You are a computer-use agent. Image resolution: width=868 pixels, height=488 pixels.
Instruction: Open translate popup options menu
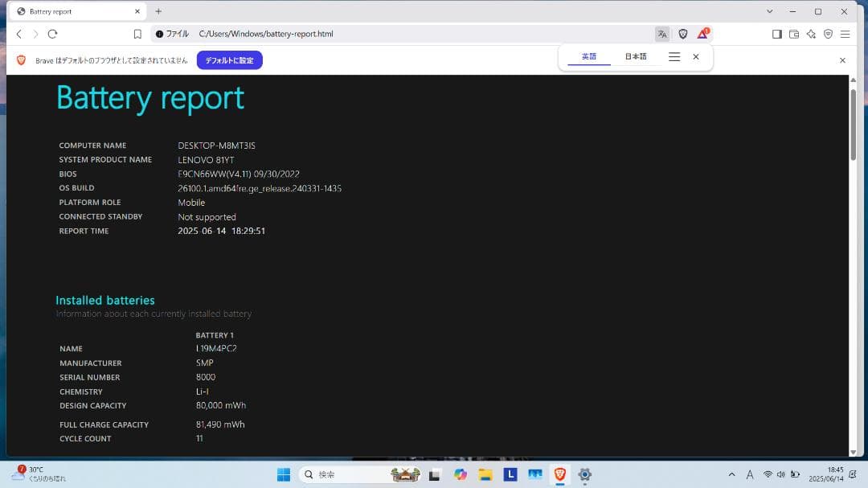tap(674, 57)
